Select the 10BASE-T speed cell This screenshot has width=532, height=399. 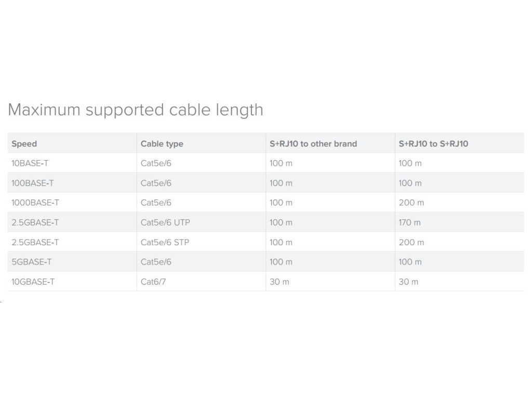coord(30,163)
